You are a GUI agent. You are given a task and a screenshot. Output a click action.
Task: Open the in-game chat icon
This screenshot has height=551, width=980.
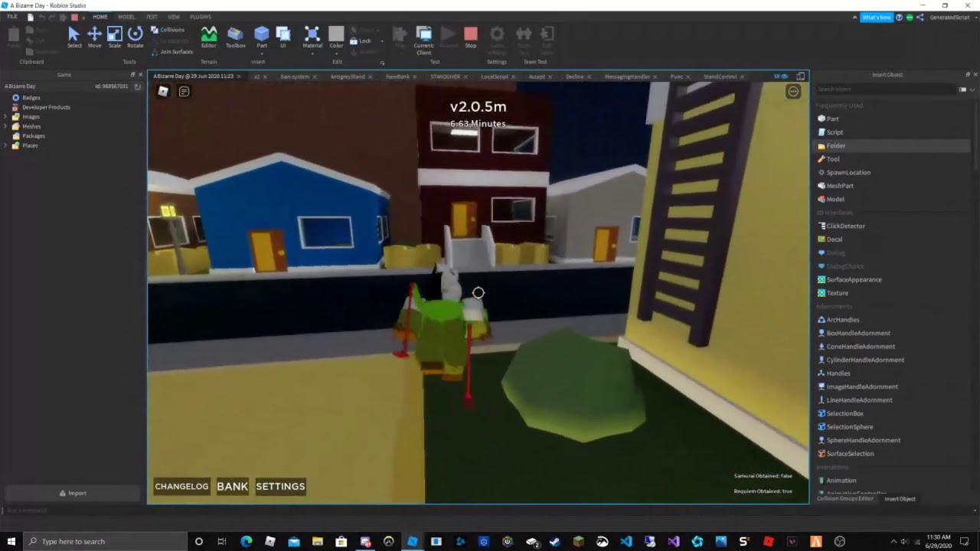(x=184, y=91)
